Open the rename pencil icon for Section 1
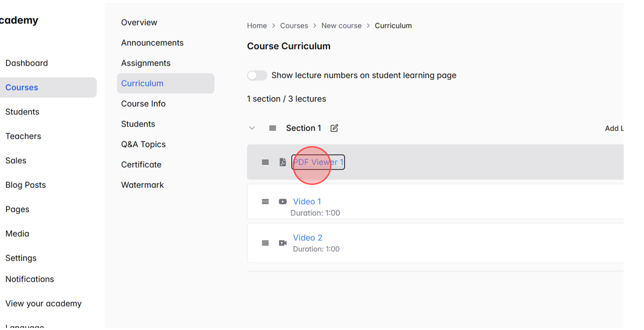 tap(334, 128)
